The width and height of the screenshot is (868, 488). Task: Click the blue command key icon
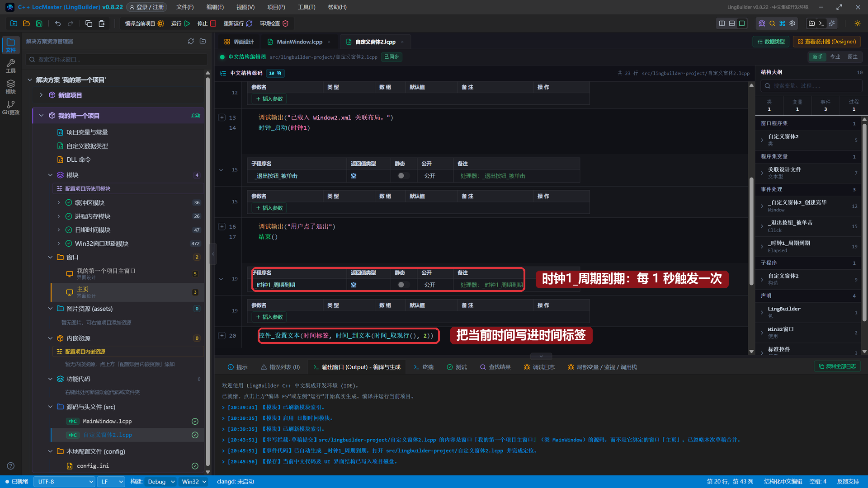(x=782, y=23)
